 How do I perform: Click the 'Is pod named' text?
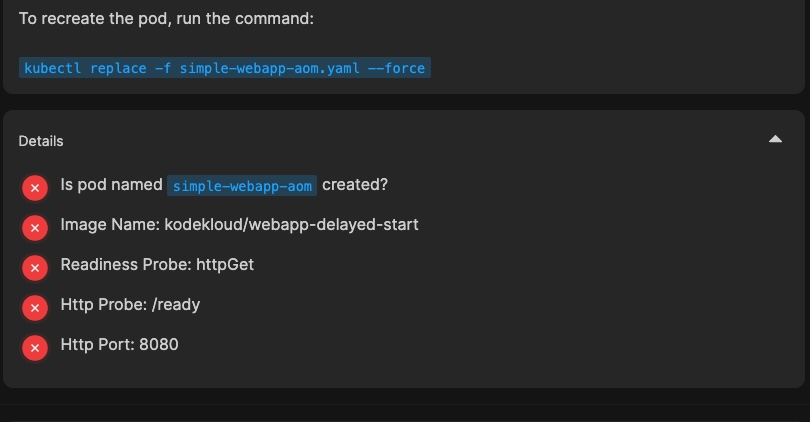pos(111,185)
